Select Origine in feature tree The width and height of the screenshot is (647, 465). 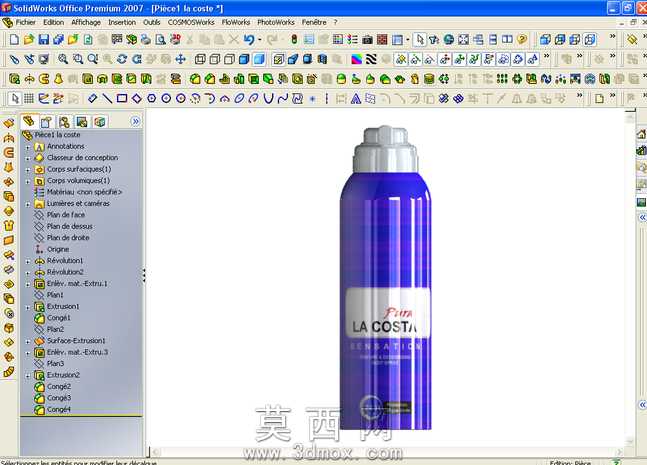pos(58,249)
